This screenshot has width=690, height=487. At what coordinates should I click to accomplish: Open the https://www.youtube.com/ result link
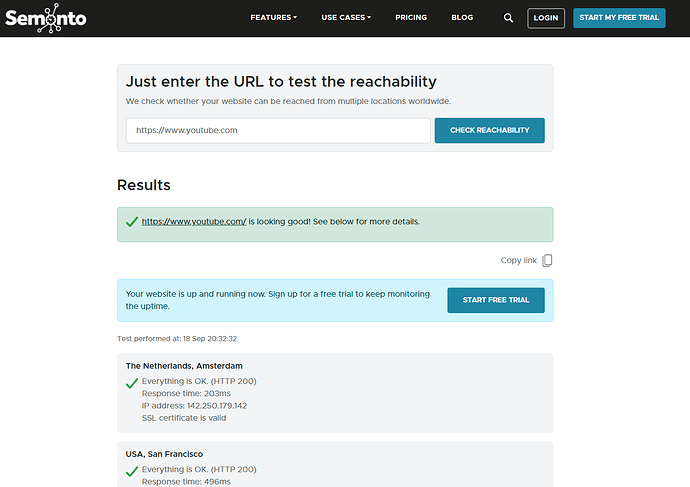click(x=194, y=221)
